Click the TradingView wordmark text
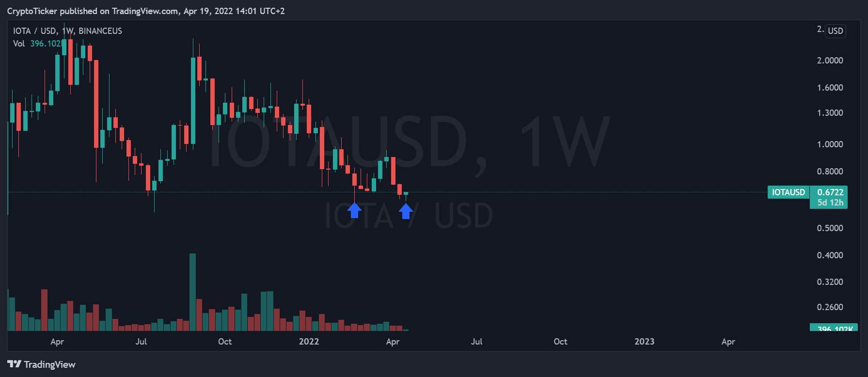 coord(50,364)
